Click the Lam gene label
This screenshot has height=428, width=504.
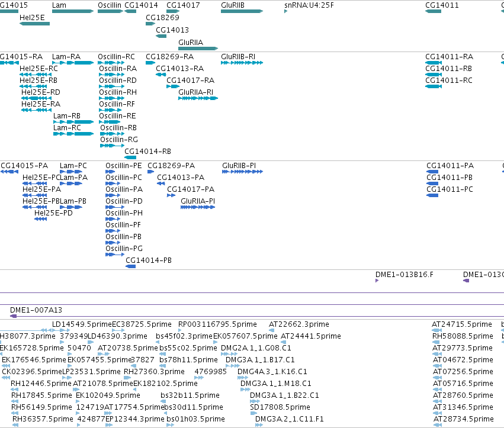[x=59, y=5]
